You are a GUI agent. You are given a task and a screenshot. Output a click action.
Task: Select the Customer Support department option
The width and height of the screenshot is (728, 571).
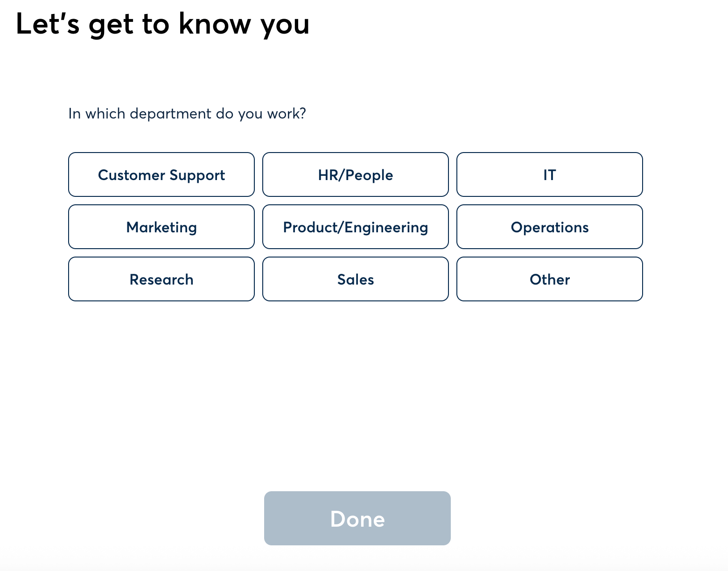pos(161,174)
